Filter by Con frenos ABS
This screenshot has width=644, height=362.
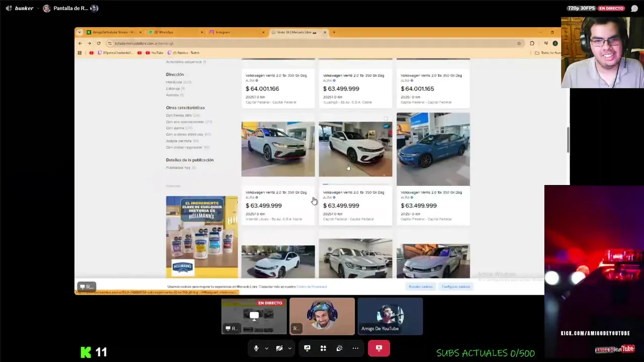point(183,116)
